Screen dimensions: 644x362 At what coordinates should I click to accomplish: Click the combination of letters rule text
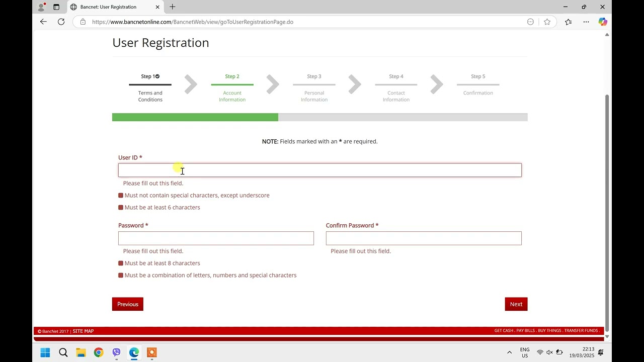click(210, 275)
